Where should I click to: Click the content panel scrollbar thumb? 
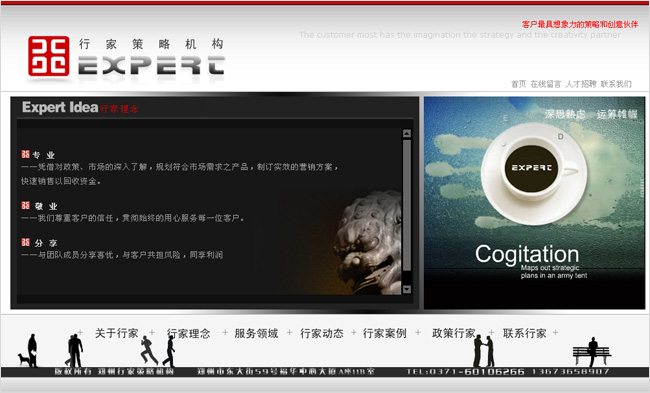[x=407, y=206]
